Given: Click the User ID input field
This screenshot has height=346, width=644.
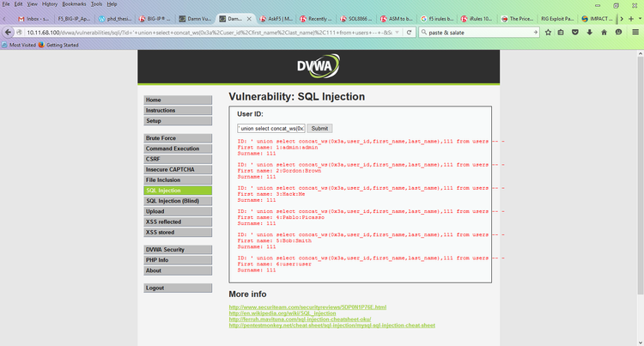Looking at the screenshot, I should (x=271, y=129).
